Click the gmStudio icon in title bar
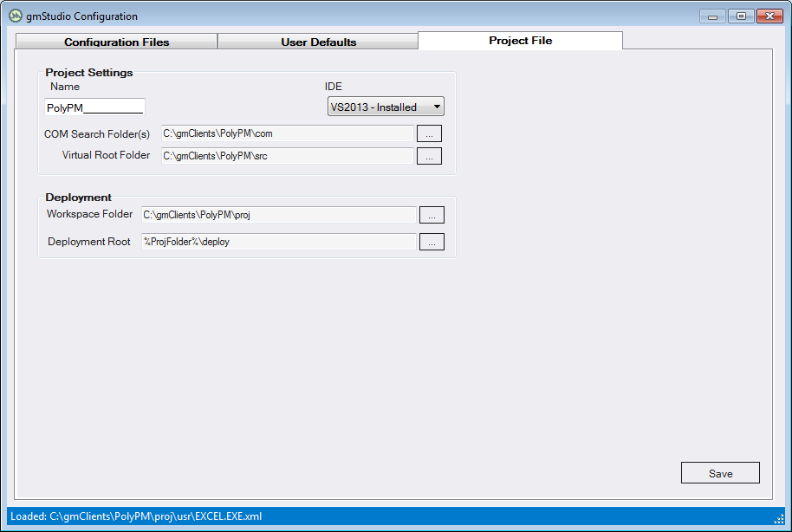This screenshot has width=792, height=532. coord(16,16)
